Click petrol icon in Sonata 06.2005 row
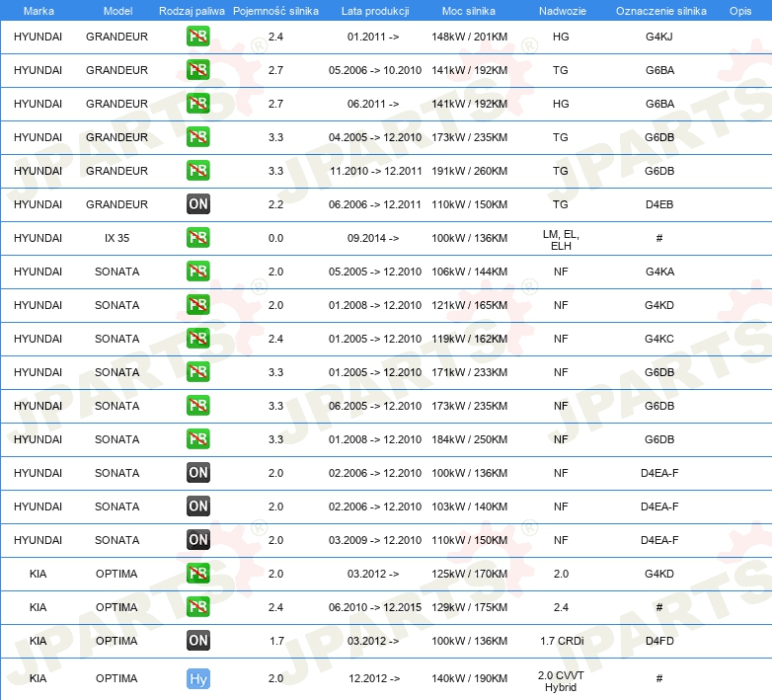 pyautogui.click(x=197, y=405)
